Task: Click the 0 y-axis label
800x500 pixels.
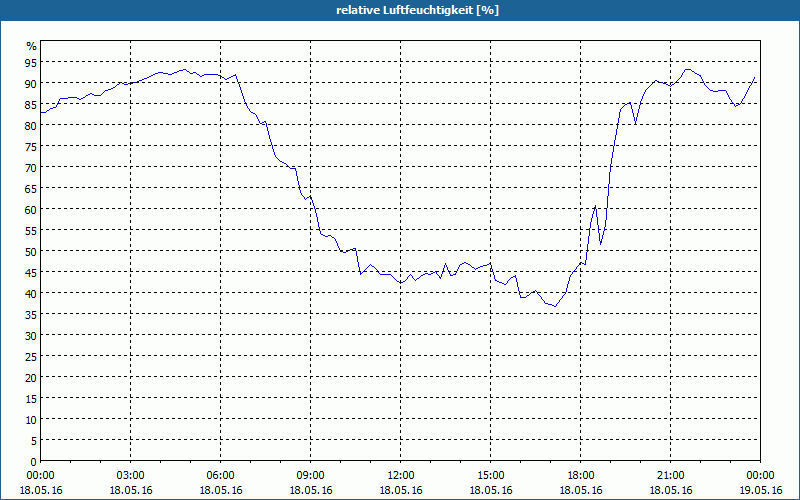Action: pyautogui.click(x=34, y=462)
